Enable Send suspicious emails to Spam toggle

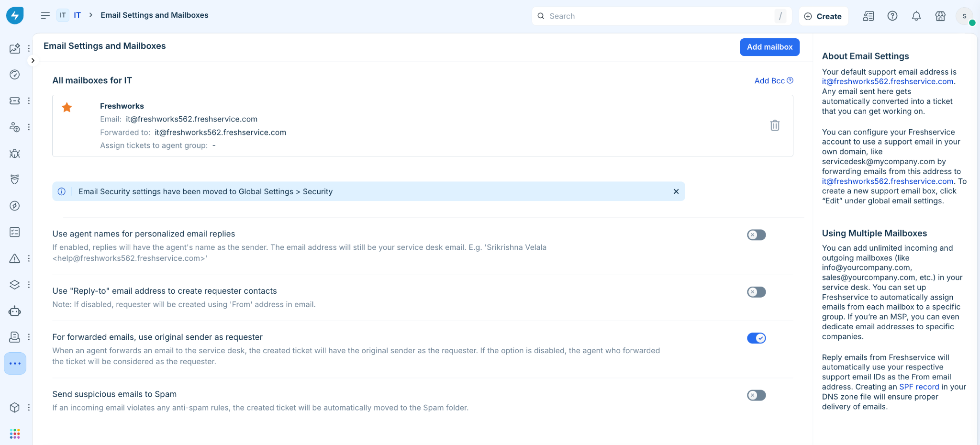[757, 395]
